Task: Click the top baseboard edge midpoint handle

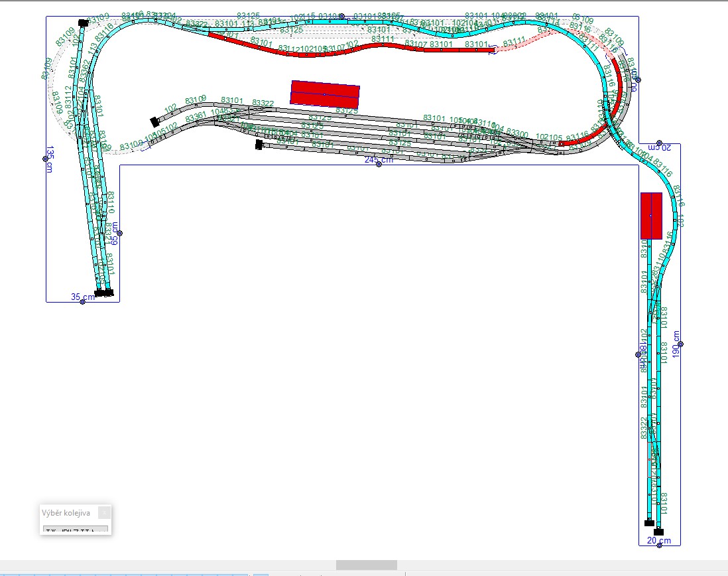Action: [x=341, y=16]
